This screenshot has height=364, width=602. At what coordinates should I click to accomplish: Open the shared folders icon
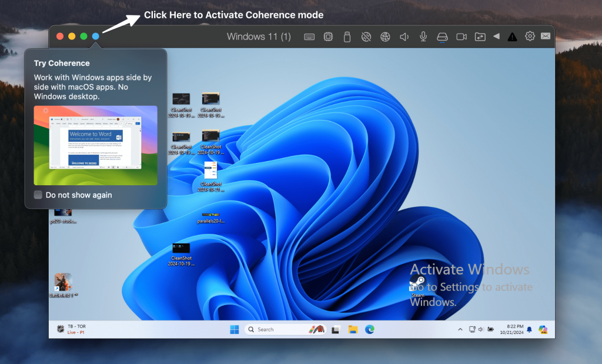coord(480,37)
